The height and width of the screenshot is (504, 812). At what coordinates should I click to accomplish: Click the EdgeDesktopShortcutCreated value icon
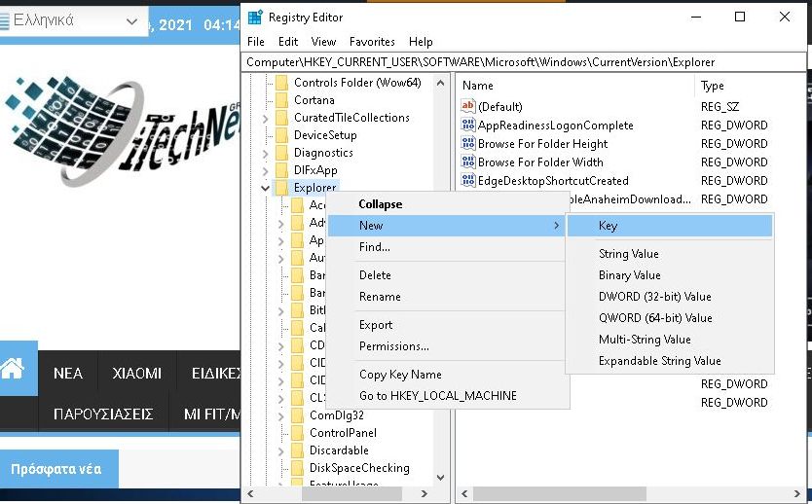[468, 180]
